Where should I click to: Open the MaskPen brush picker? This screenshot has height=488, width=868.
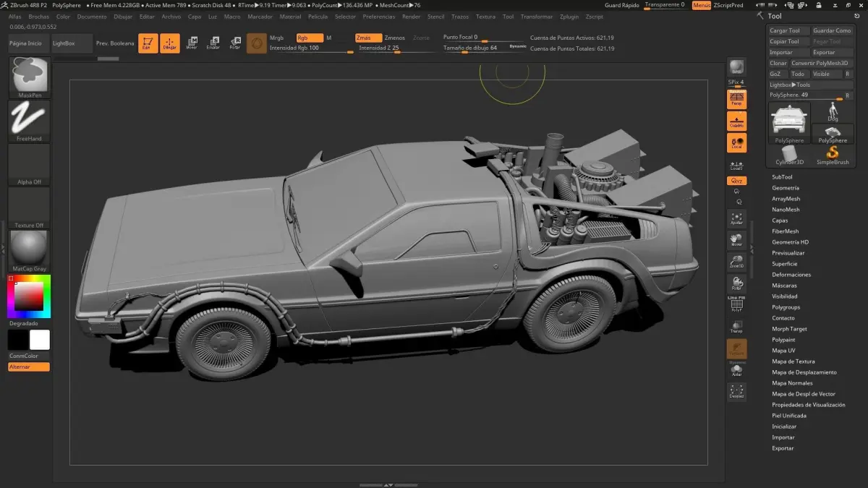(x=29, y=76)
